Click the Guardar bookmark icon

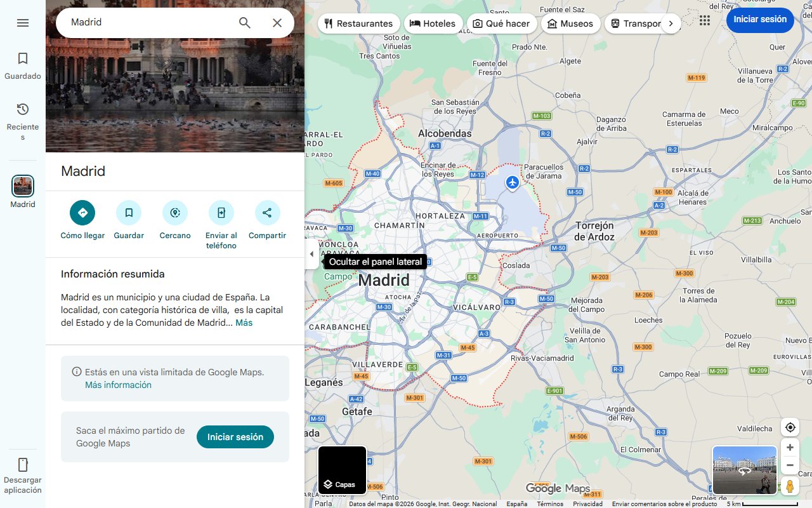pos(129,213)
